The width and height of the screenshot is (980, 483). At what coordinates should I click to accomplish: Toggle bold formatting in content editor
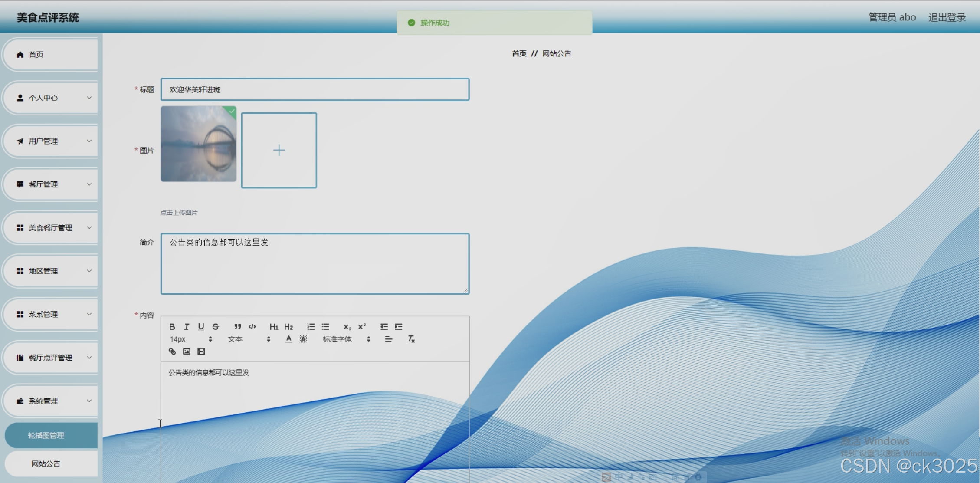point(172,327)
